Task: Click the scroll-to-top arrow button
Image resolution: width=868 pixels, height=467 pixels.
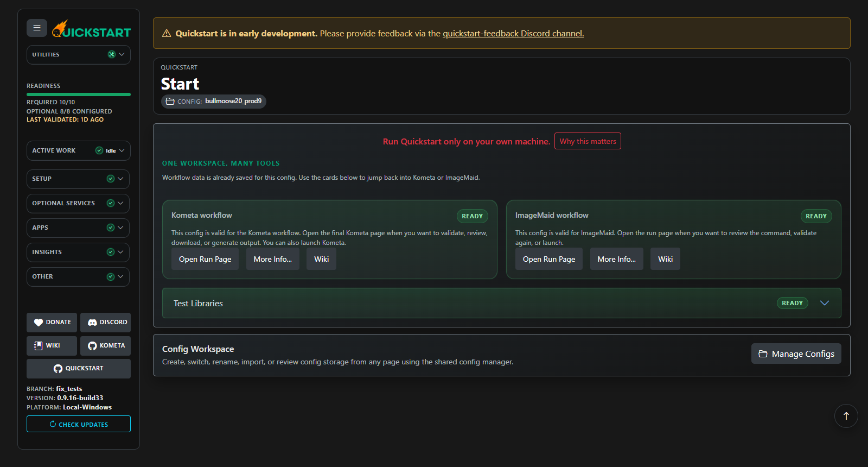Action: click(846, 416)
